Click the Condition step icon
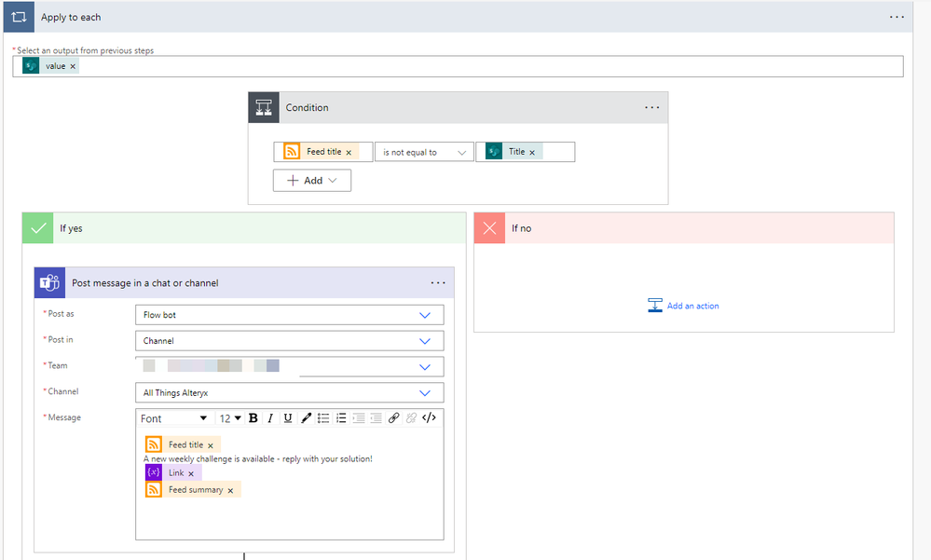 [264, 107]
